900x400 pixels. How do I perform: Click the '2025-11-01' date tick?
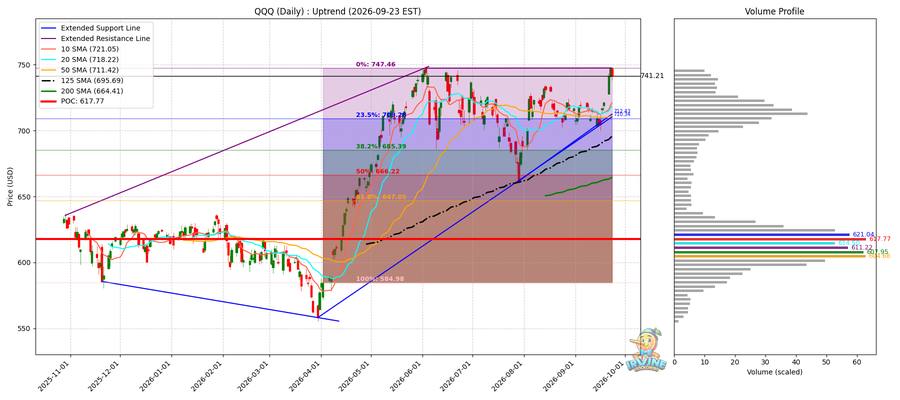pos(57,374)
